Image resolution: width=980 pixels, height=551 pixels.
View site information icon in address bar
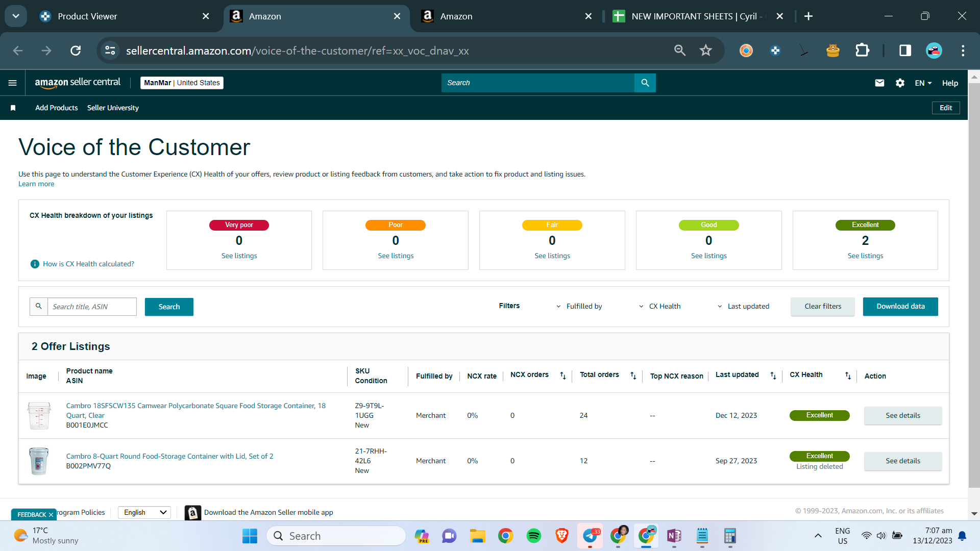[110, 50]
